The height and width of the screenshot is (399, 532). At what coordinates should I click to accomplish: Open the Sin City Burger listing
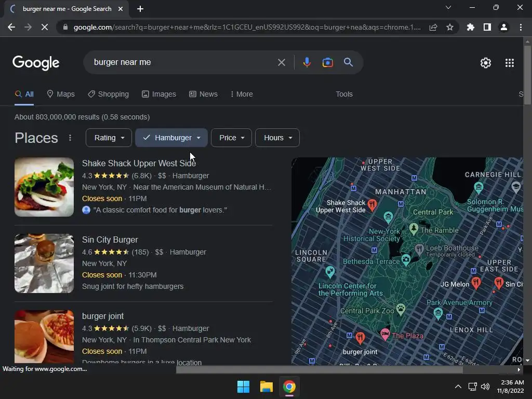coord(110,240)
